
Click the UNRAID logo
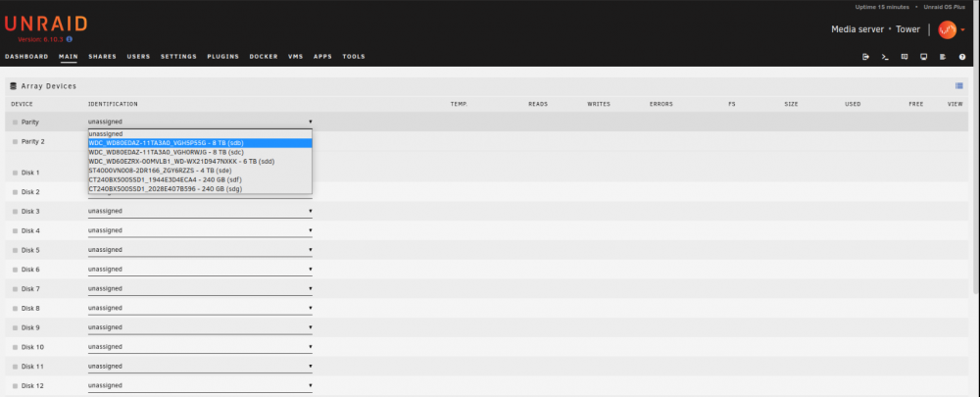pos(46,24)
